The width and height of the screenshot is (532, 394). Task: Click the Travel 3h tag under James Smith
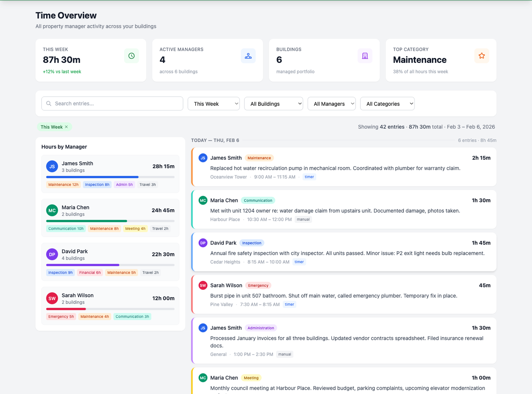(x=148, y=185)
